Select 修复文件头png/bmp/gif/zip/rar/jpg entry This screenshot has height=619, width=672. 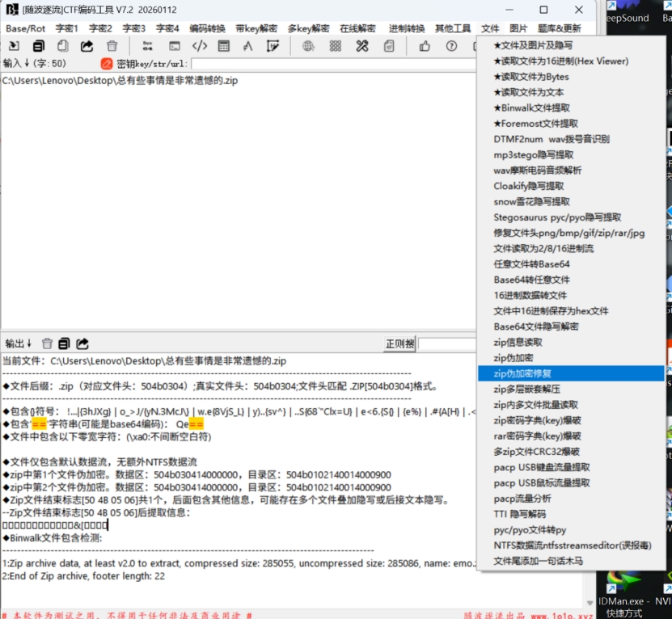click(571, 233)
